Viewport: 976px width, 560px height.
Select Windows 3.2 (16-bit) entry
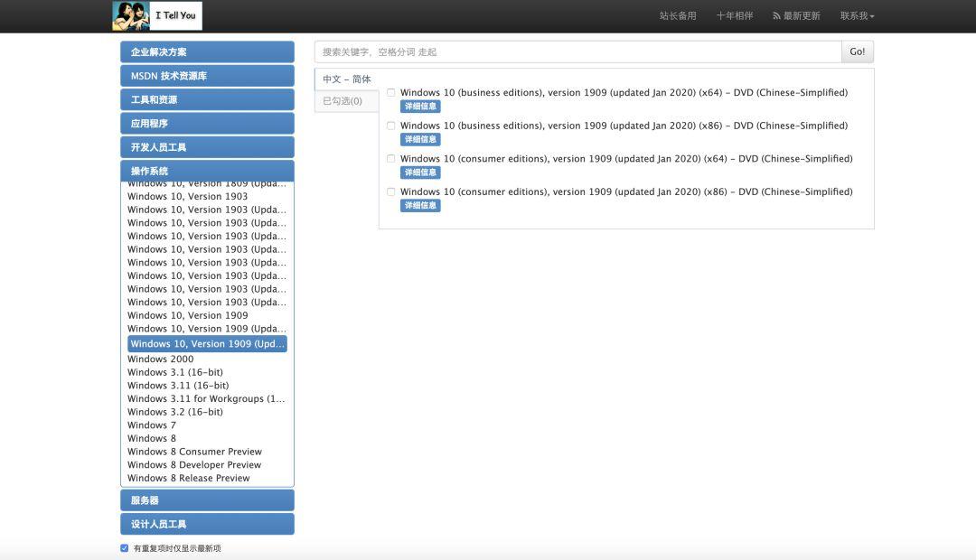175,412
